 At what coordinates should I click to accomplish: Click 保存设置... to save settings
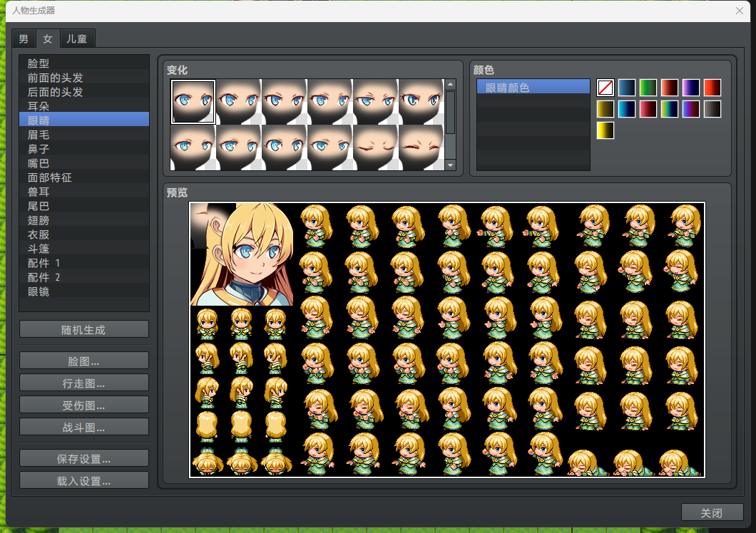point(84,459)
